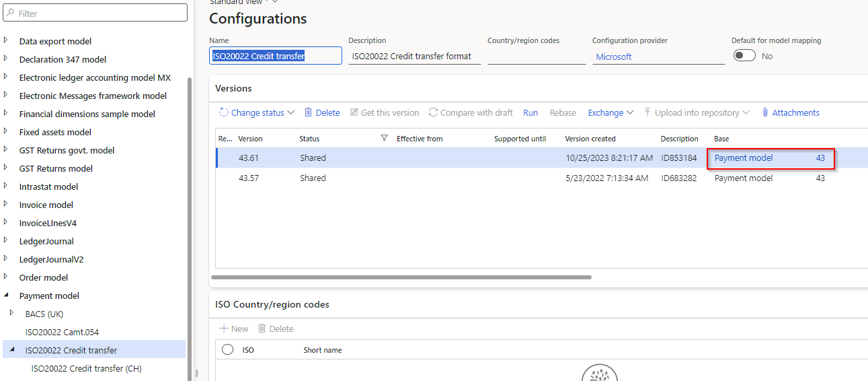Select Intrastat model tree item

(x=48, y=186)
